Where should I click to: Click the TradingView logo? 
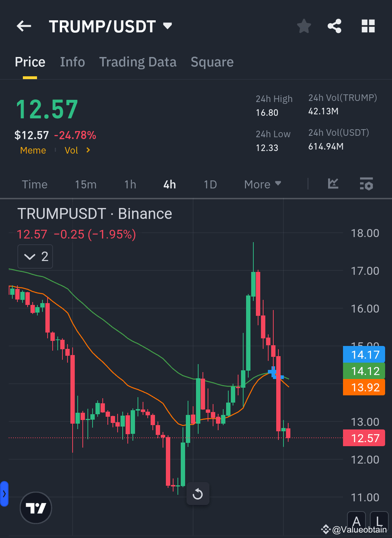click(x=36, y=508)
